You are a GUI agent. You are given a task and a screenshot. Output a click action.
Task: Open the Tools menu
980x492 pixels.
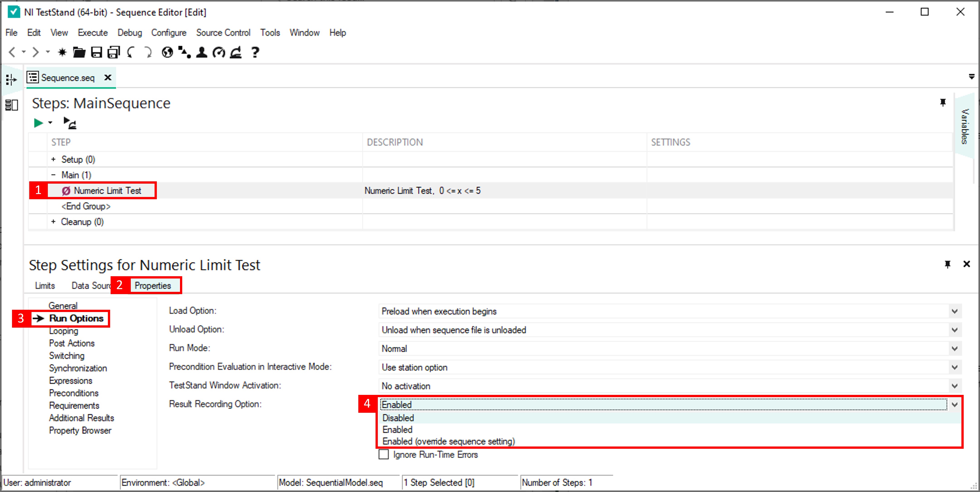tap(270, 33)
